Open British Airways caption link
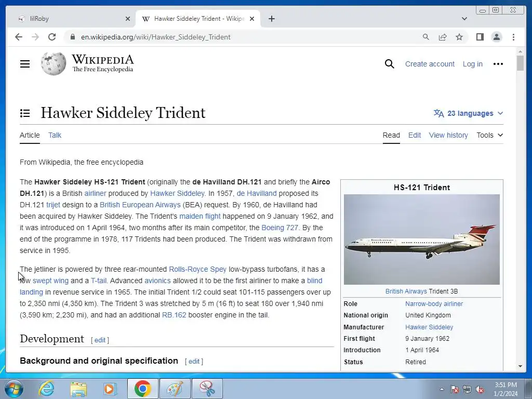The width and height of the screenshot is (532, 399). [406, 291]
